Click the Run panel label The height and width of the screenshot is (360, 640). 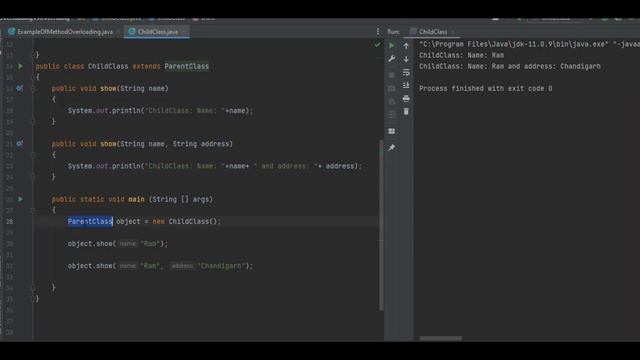coord(393,31)
